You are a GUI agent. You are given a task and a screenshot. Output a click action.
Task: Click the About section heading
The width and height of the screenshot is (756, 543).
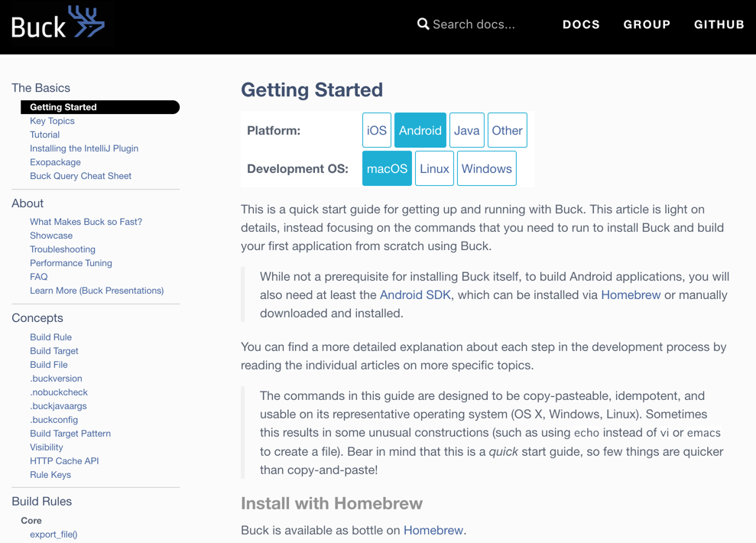[28, 203]
